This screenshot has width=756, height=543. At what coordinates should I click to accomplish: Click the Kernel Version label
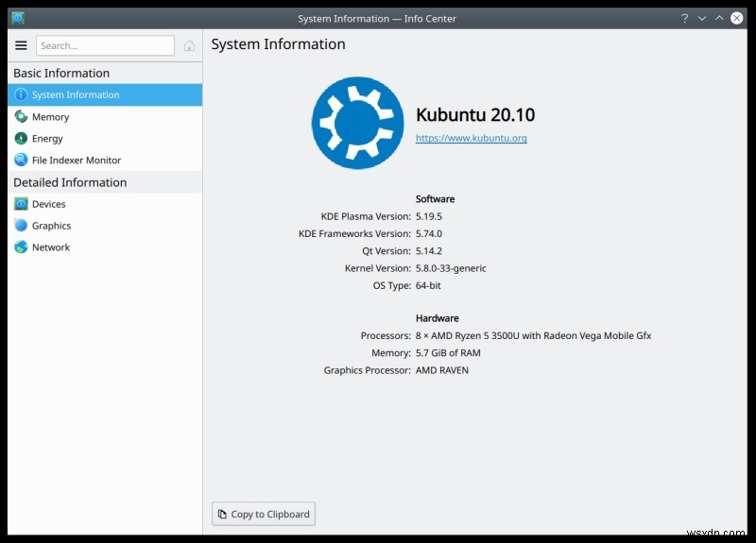(x=378, y=268)
